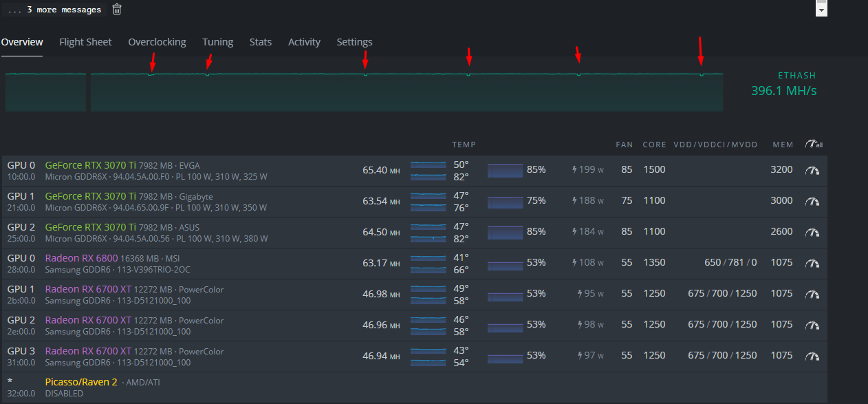
Task: Click speedometer icon for RX 6700 XT at 31:00.0
Action: [812, 356]
